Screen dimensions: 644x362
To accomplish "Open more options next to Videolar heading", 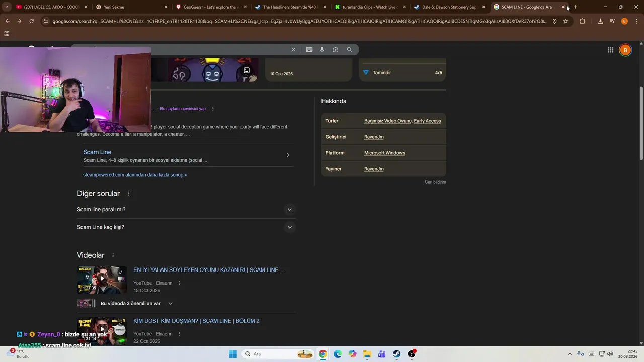I will (x=113, y=255).
